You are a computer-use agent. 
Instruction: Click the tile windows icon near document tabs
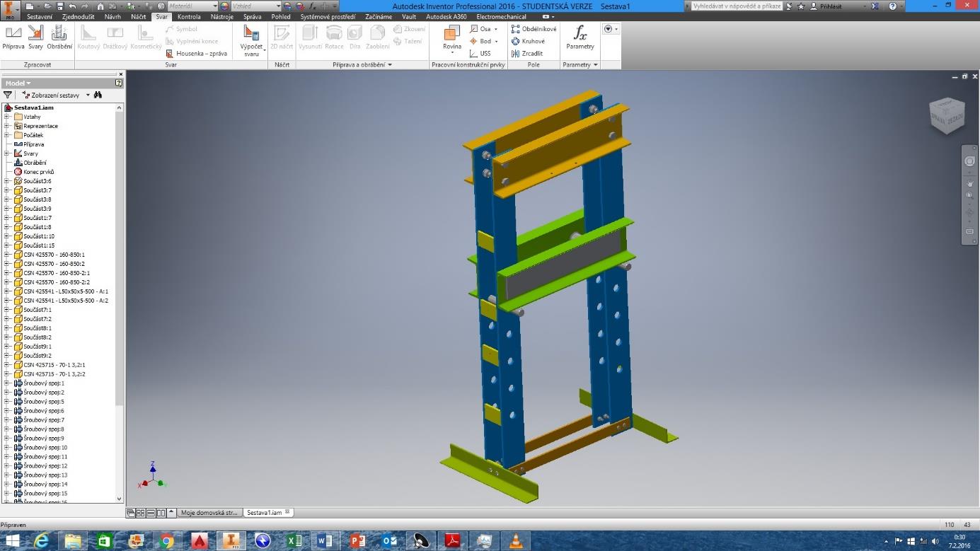click(141, 513)
